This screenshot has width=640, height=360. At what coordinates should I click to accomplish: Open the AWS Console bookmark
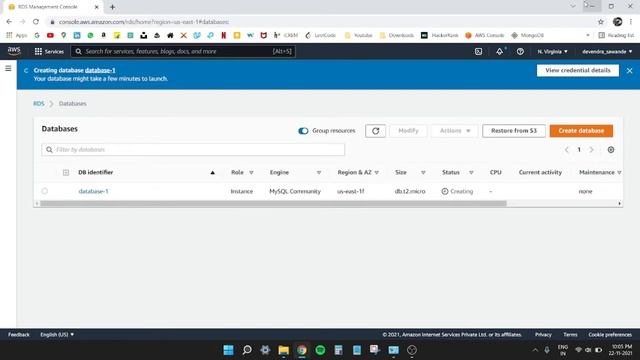(484, 36)
